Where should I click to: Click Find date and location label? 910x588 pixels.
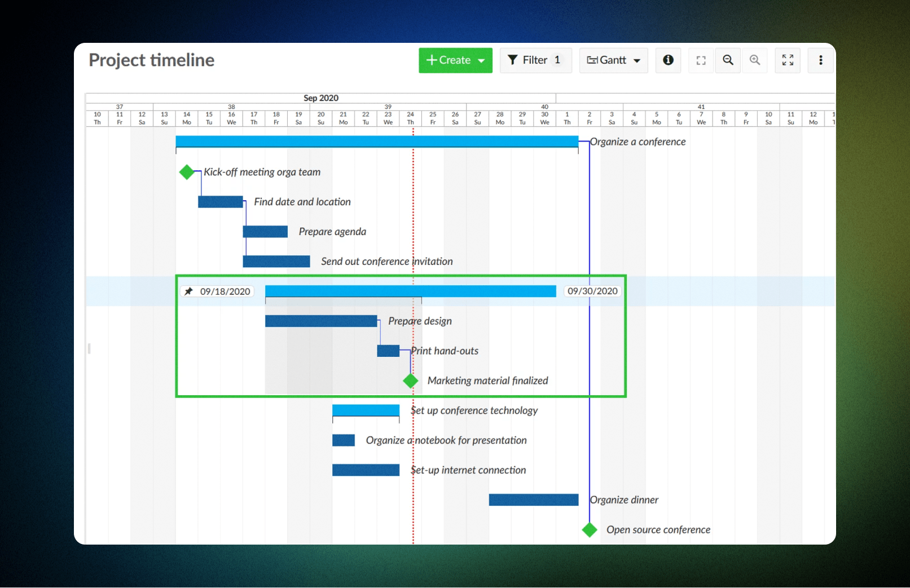coord(302,202)
